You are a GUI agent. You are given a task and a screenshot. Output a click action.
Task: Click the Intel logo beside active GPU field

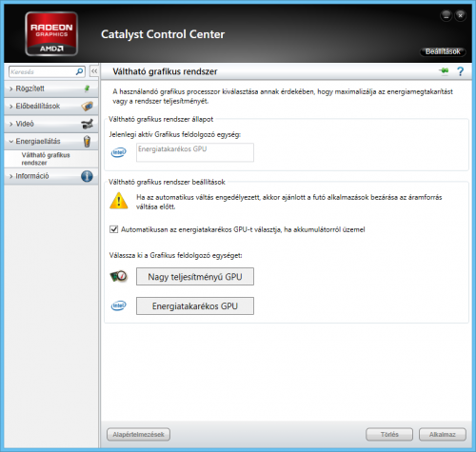click(x=119, y=152)
